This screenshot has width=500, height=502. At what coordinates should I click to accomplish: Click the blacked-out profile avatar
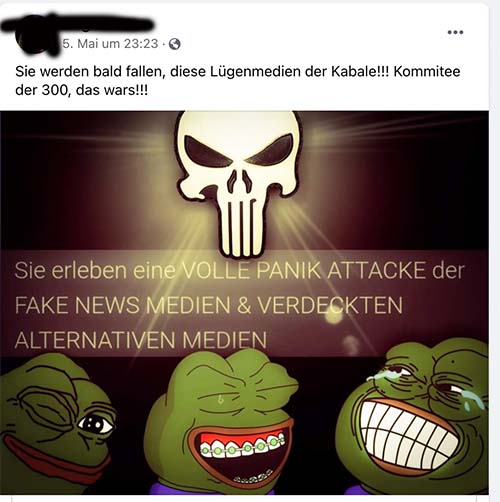pyautogui.click(x=38, y=37)
